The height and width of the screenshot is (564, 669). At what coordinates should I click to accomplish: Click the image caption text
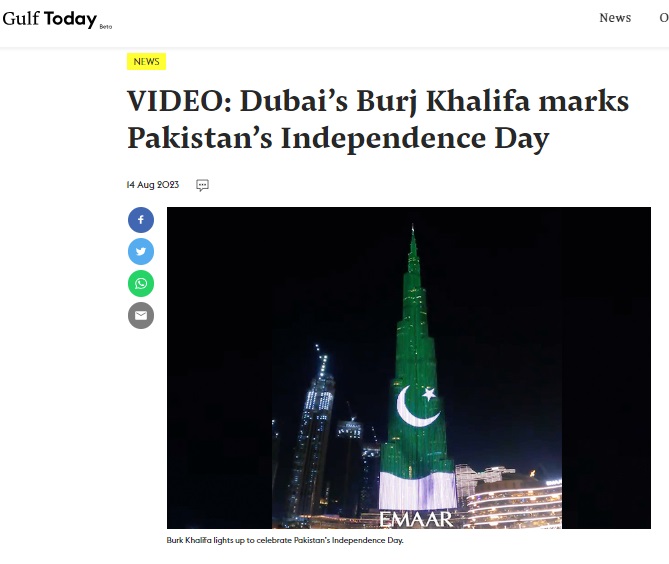[285, 540]
